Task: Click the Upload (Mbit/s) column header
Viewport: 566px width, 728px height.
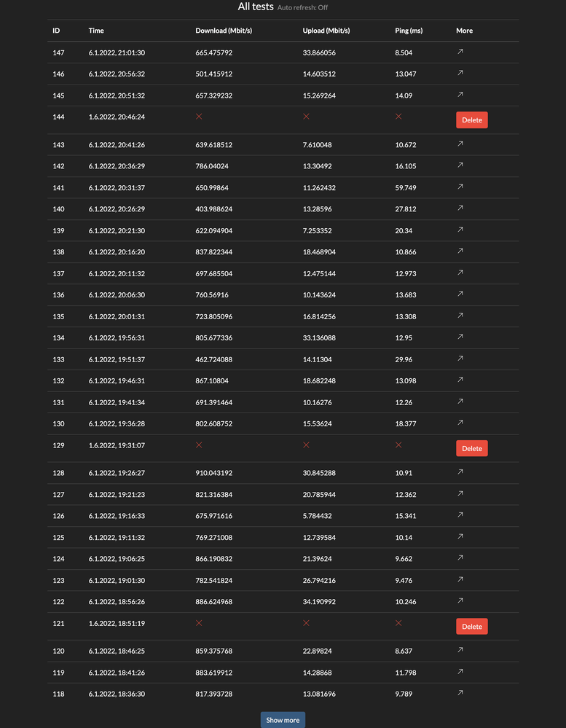Action: click(x=326, y=31)
